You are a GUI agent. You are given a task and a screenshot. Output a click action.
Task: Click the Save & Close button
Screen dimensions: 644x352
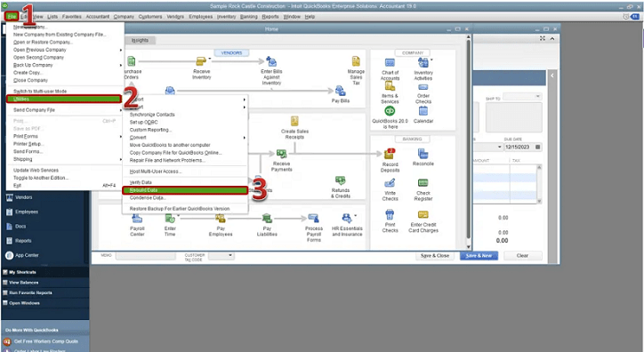[x=435, y=256]
